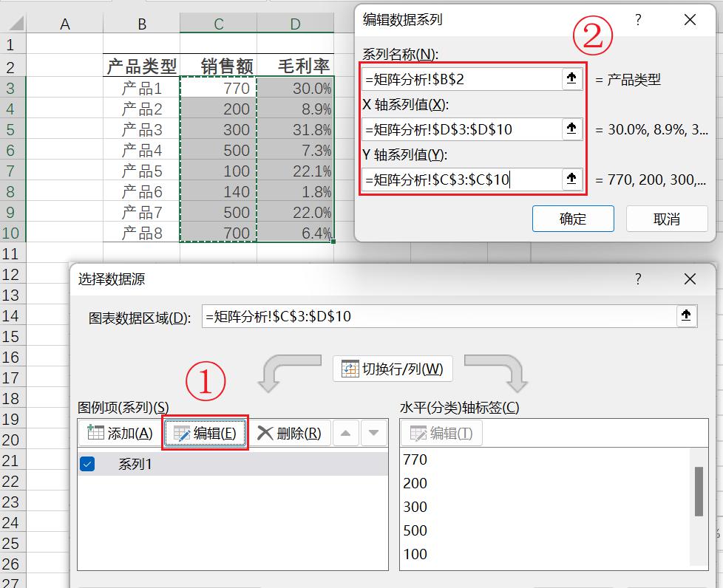Image resolution: width=723 pixels, height=588 pixels.
Task: Select axis label 770 in the list
Action: tap(415, 459)
